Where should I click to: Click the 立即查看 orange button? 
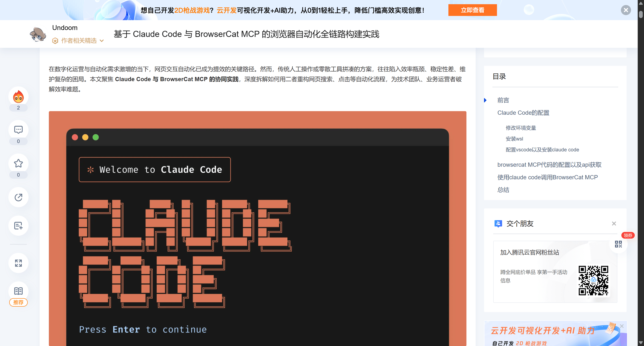point(472,10)
